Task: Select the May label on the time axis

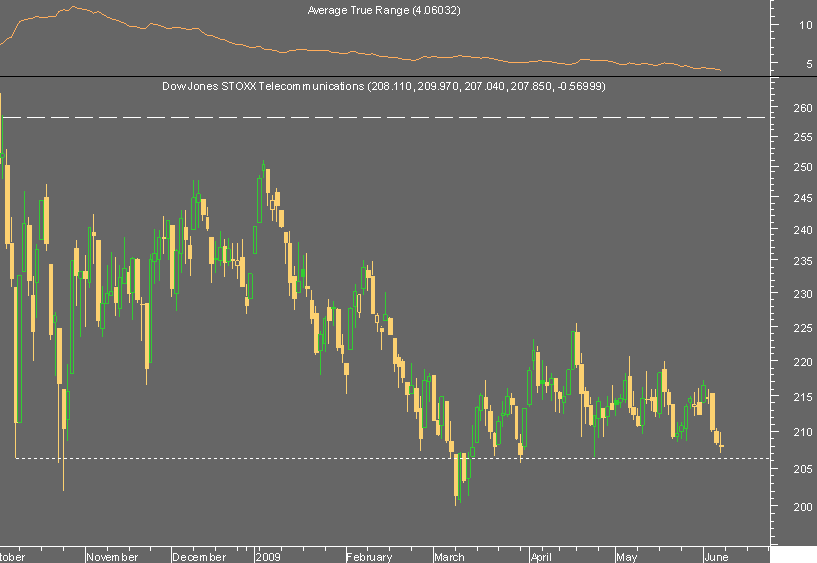Action: 627,557
